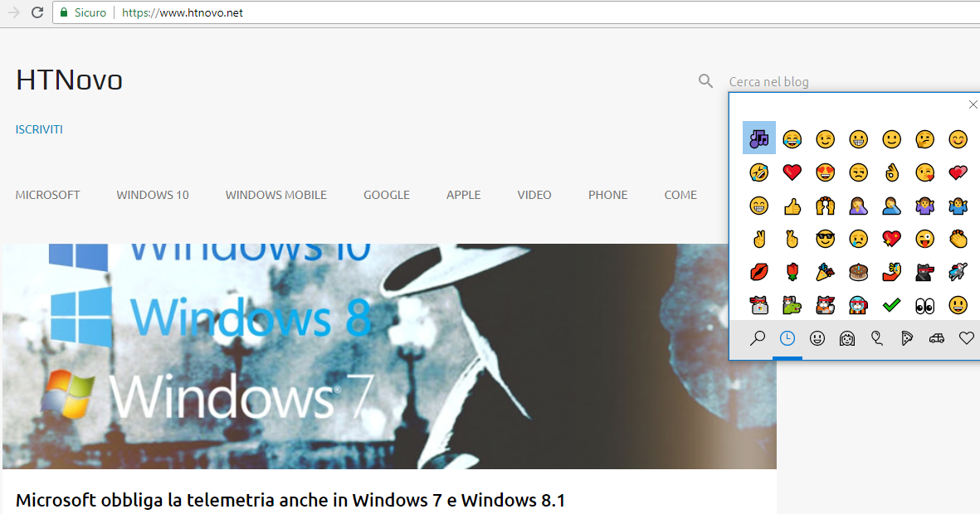Open the car transportation emoji category
Image resolution: width=980 pixels, height=514 pixels.
[x=936, y=338]
